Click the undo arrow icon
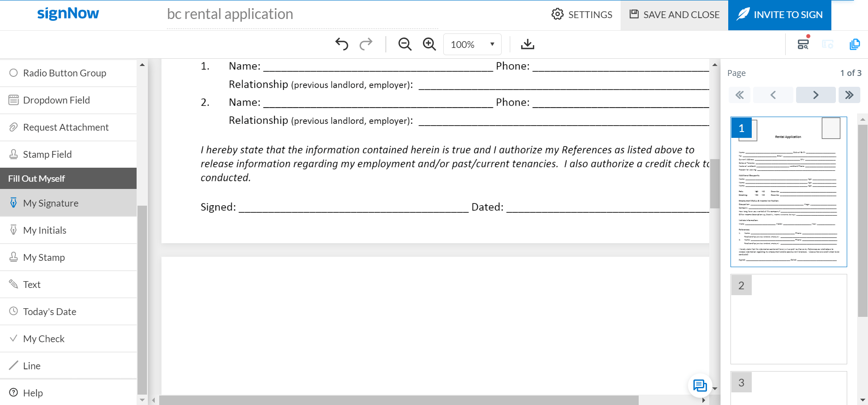Viewport: 868px width, 405px height. (x=342, y=44)
